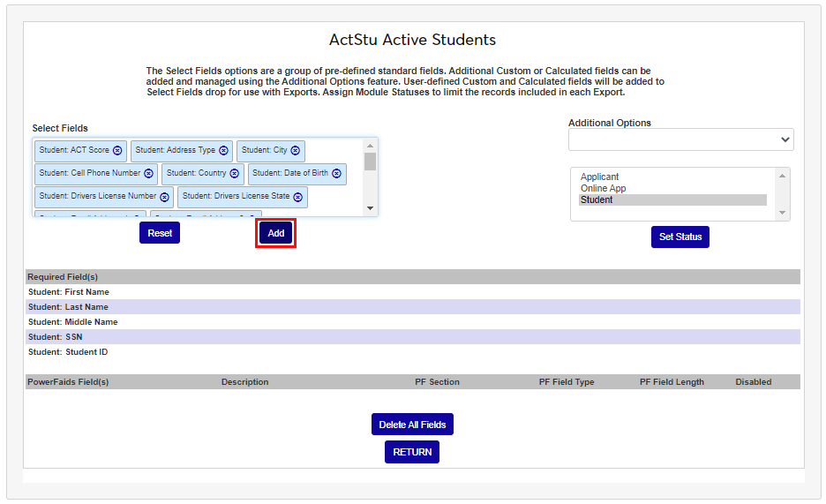Click the RETURN button

click(412, 452)
